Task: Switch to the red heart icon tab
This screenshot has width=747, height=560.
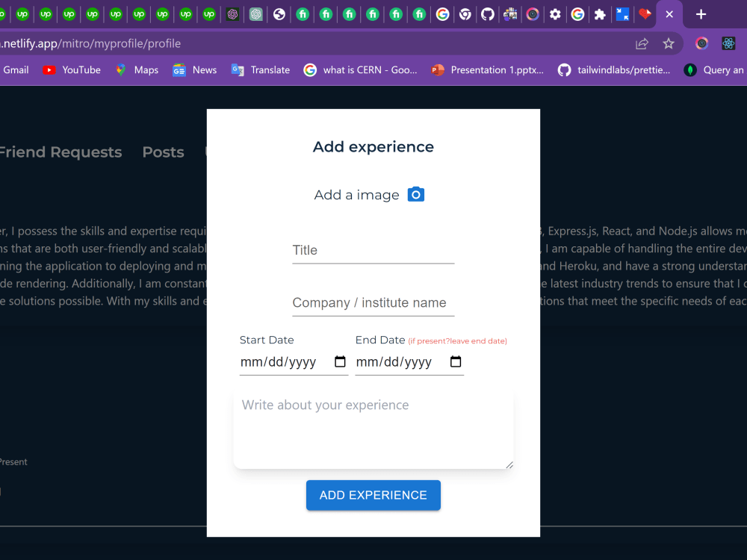Action: [645, 14]
